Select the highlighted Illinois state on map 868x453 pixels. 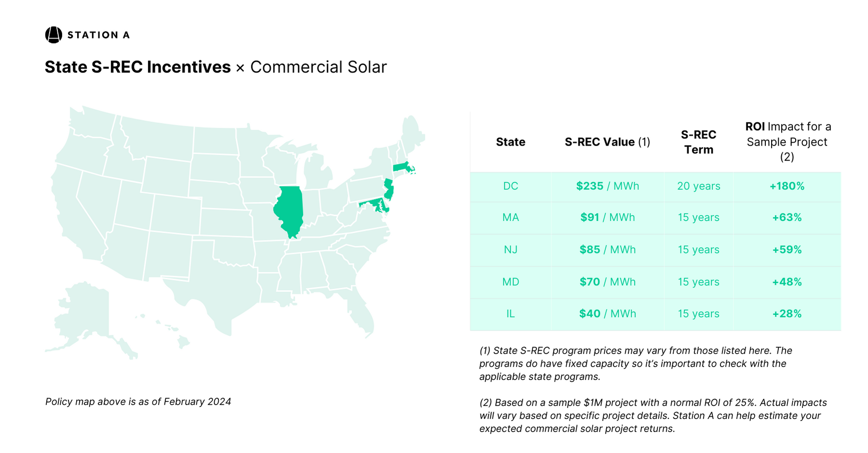[x=290, y=211]
